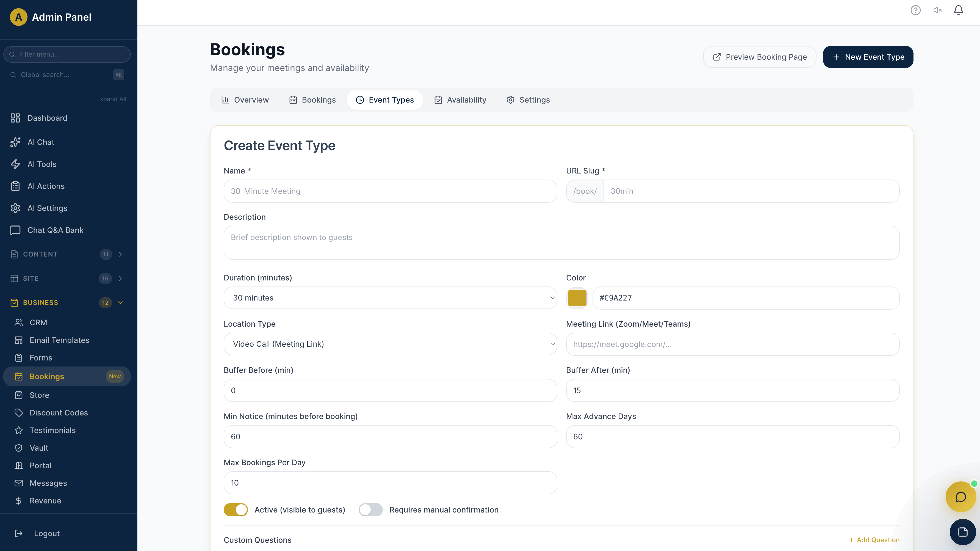This screenshot has width=980, height=551.
Task: Disable the Active visible to guests toggle
Action: click(236, 509)
